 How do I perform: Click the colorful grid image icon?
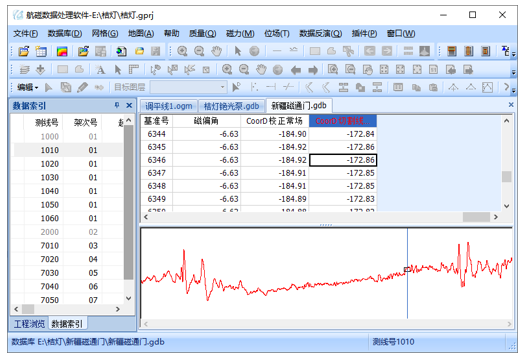[x=62, y=51]
